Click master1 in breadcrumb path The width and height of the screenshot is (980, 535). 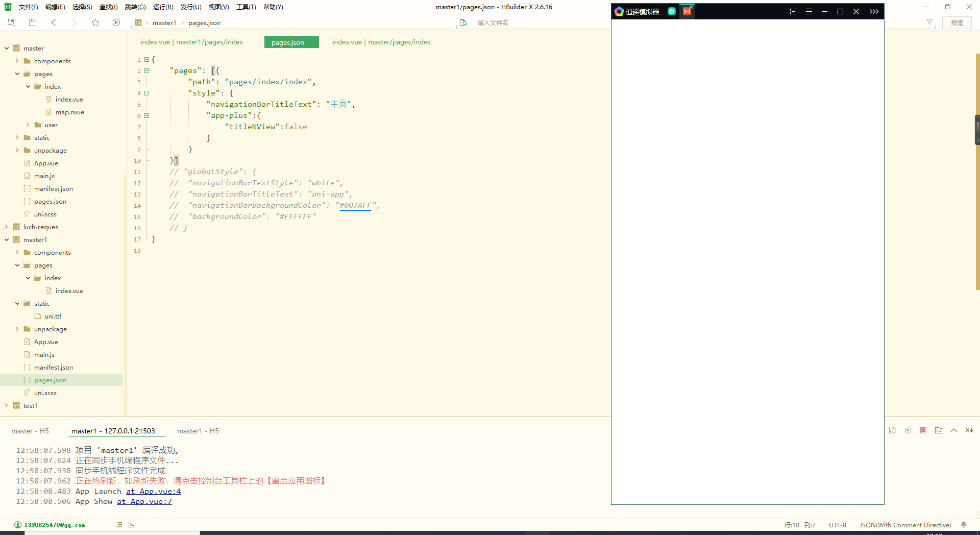tap(164, 22)
